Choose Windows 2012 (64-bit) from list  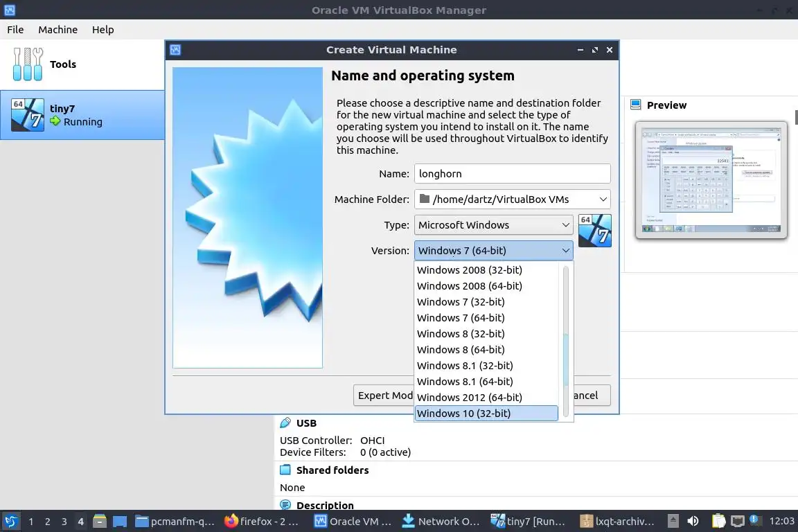(x=486, y=398)
